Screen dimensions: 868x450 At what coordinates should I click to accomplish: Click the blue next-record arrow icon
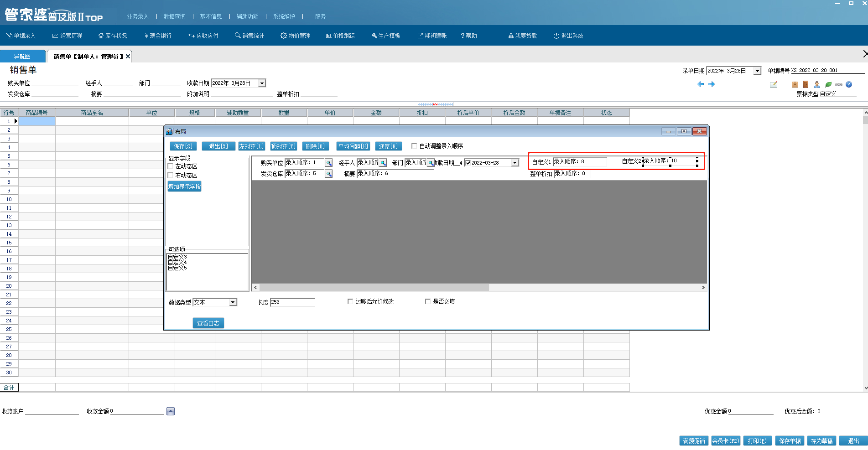[712, 84]
